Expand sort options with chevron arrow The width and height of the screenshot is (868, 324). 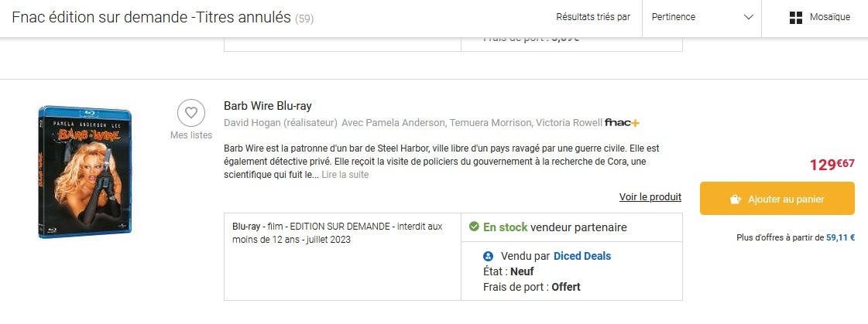point(748,18)
